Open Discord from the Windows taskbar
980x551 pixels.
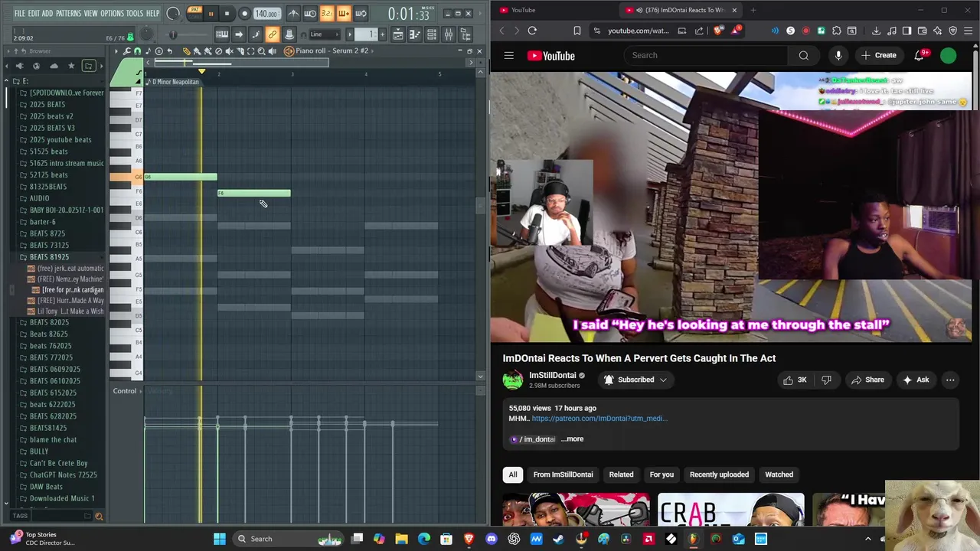click(x=491, y=539)
